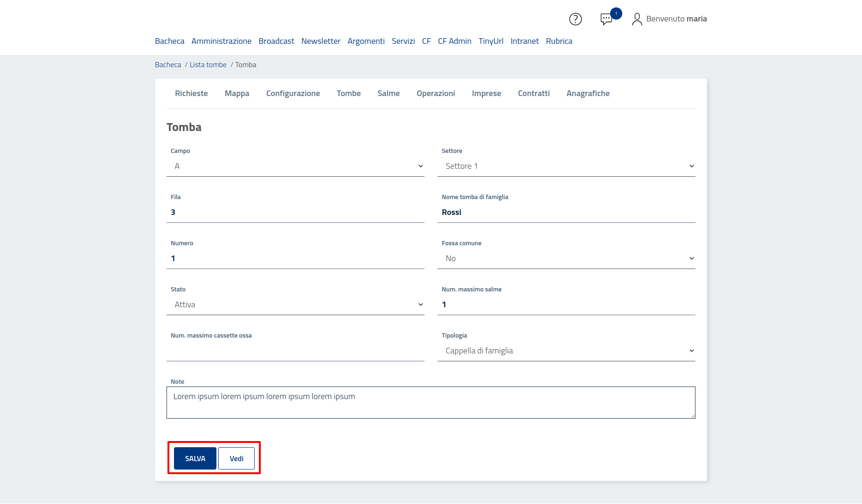This screenshot has height=504, width=862.
Task: Open the help question mark icon
Action: (575, 19)
